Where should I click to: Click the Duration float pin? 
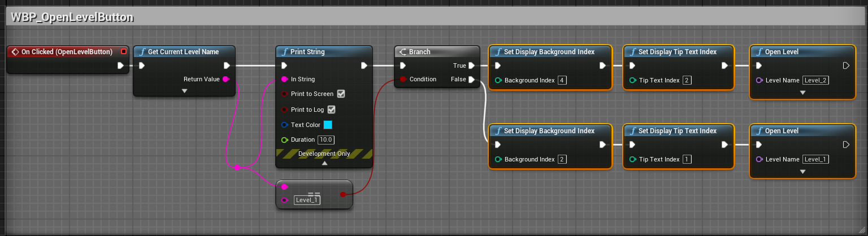[284, 139]
